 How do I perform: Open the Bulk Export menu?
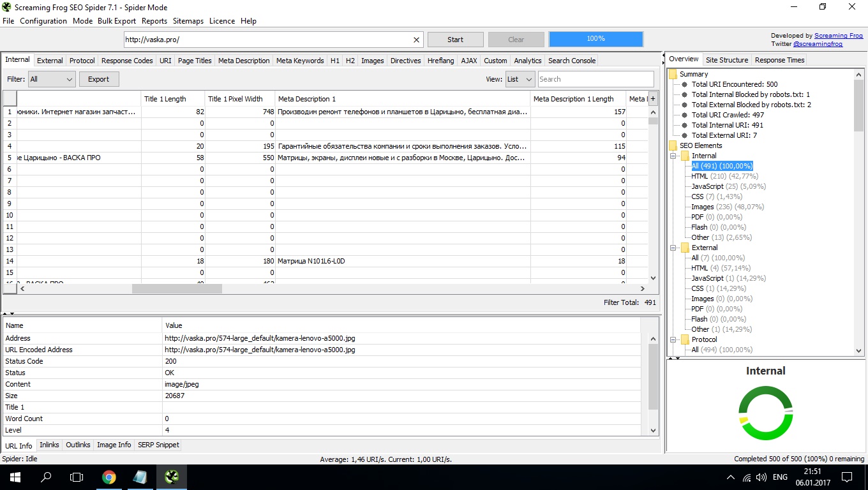coord(117,21)
